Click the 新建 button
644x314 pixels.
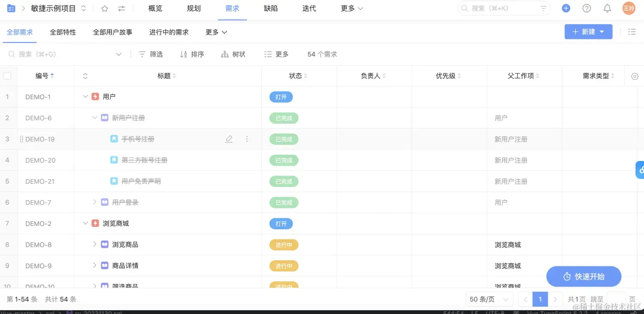click(589, 32)
